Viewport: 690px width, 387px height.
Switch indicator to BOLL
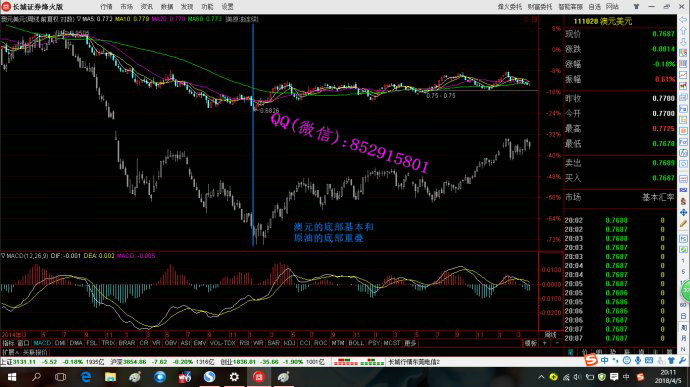coord(356,343)
